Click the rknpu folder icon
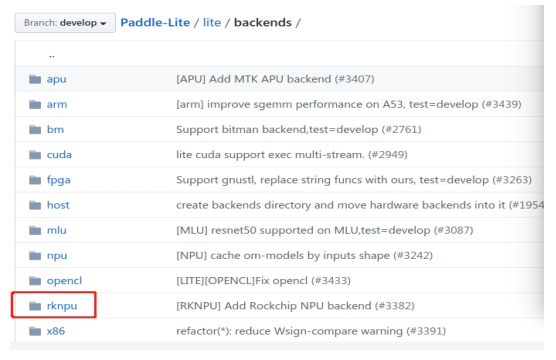This screenshot has width=556, height=360. pos(35,306)
